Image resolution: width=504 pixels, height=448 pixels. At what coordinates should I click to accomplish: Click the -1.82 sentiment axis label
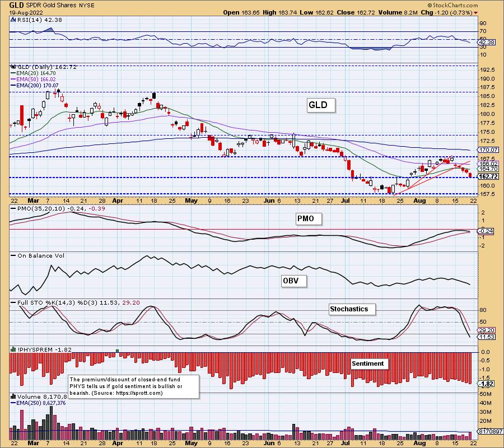tap(487, 384)
